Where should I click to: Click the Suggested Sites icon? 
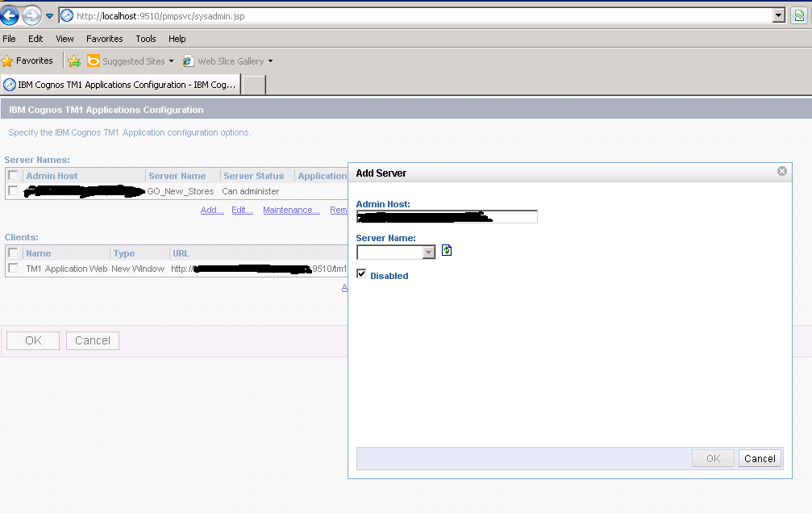[94, 61]
